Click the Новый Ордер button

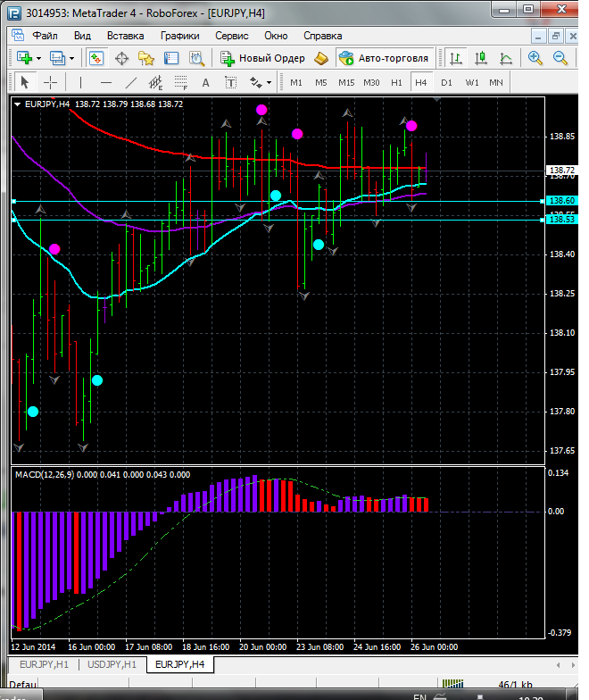coord(262,58)
